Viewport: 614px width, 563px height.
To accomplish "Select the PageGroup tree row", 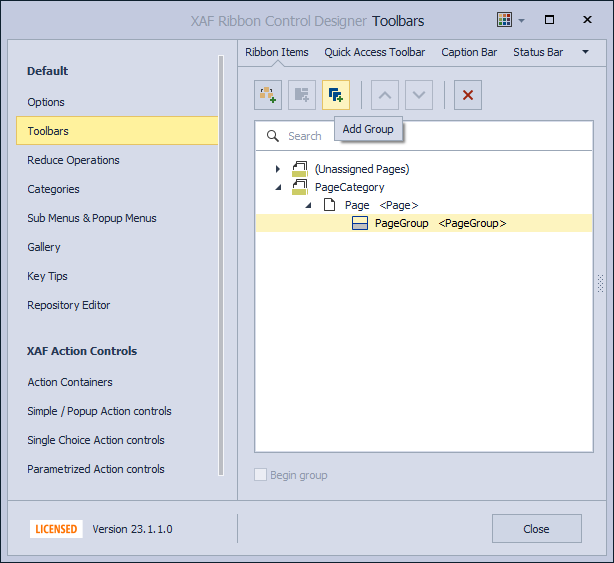I will [424, 223].
